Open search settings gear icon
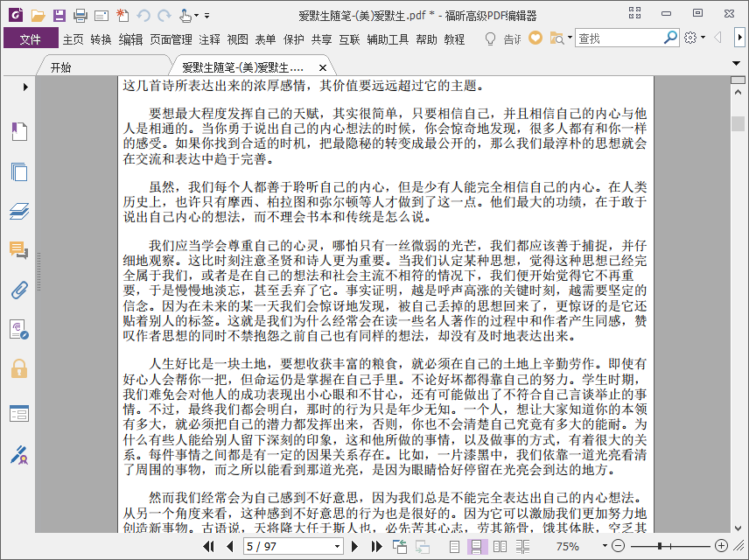Image resolution: width=749 pixels, height=560 pixels. click(690, 38)
